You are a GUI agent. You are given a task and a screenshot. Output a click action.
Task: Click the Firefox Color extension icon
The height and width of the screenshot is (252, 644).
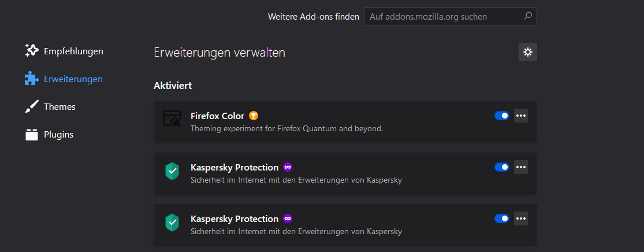[x=172, y=119]
